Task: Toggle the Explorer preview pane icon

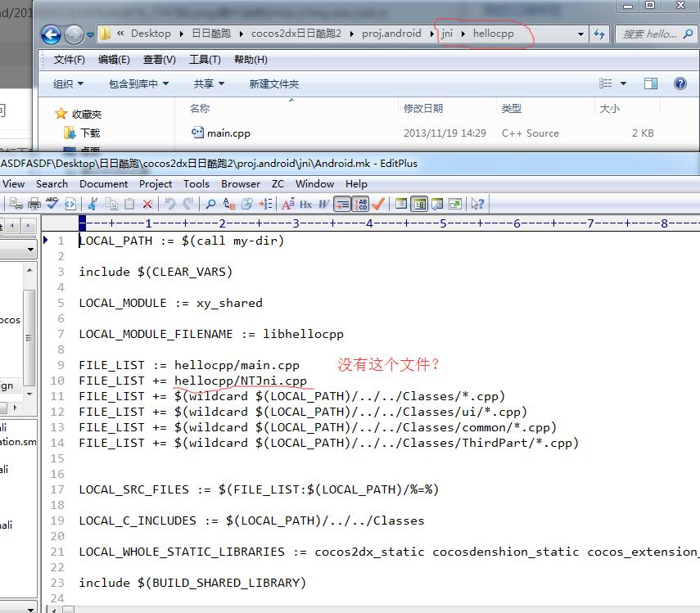Action: tap(650, 83)
